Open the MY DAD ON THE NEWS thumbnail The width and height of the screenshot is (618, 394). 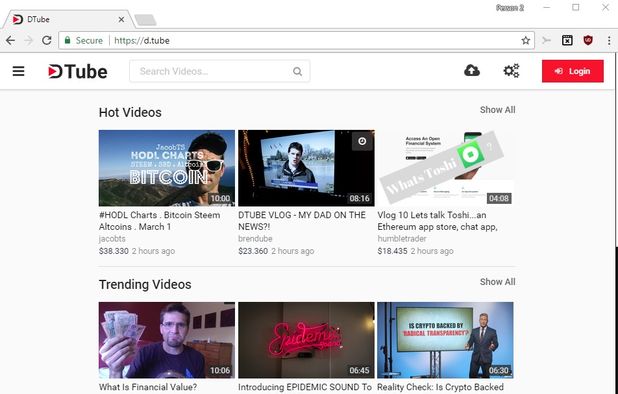(306, 168)
